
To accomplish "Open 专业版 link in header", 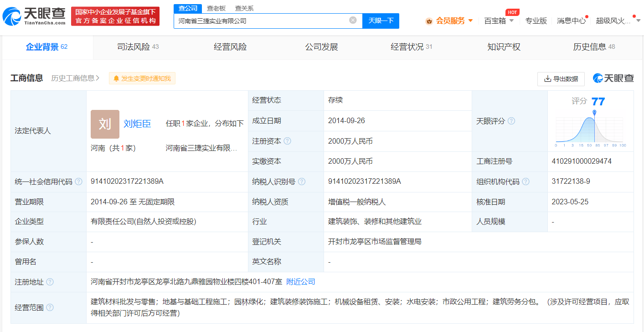I will click(536, 21).
